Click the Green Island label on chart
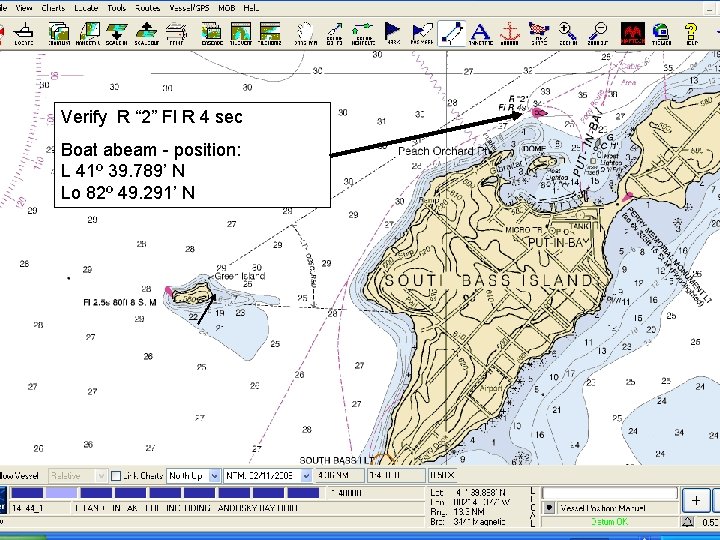Viewport: 720px width, 540px height. 240,276
